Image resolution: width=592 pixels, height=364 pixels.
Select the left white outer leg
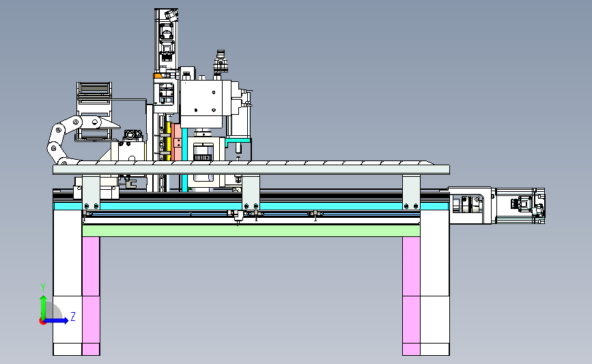[68, 283]
